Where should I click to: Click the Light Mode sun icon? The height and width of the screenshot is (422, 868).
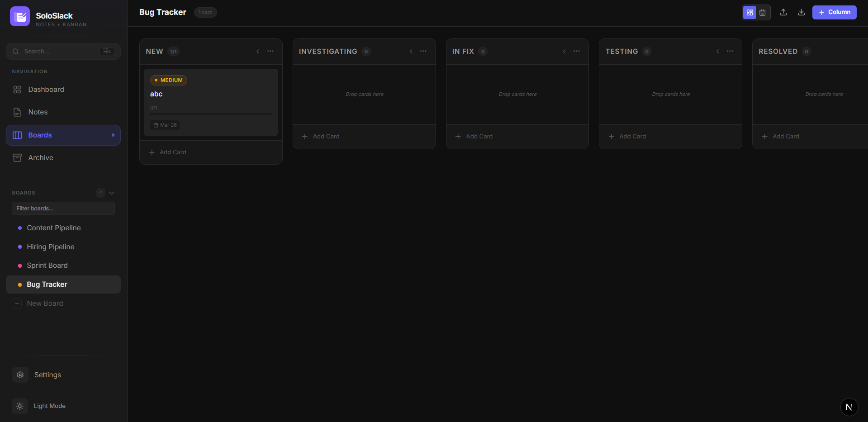(x=20, y=406)
